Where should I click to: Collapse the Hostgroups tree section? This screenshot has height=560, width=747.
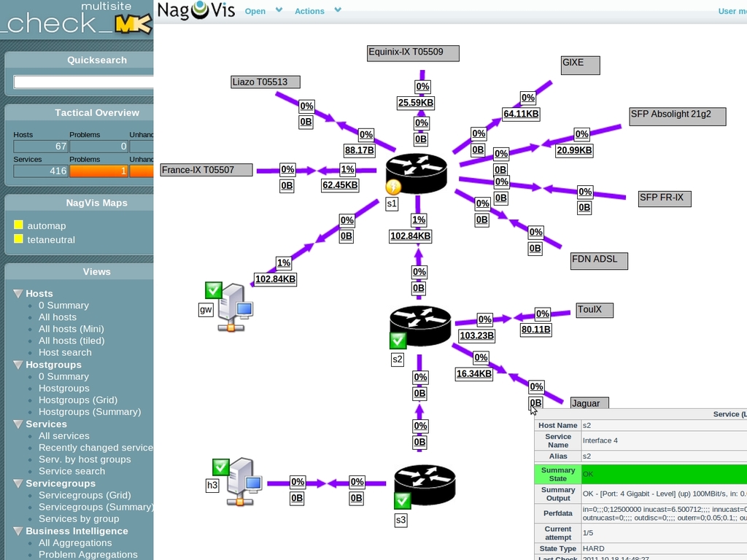(x=18, y=365)
